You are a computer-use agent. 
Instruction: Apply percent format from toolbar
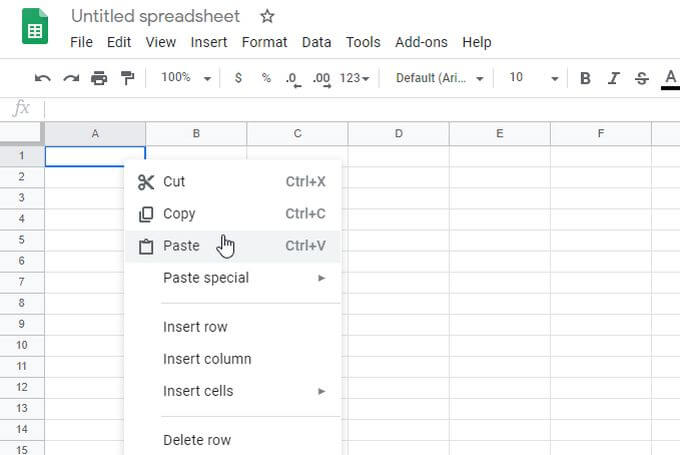point(266,78)
